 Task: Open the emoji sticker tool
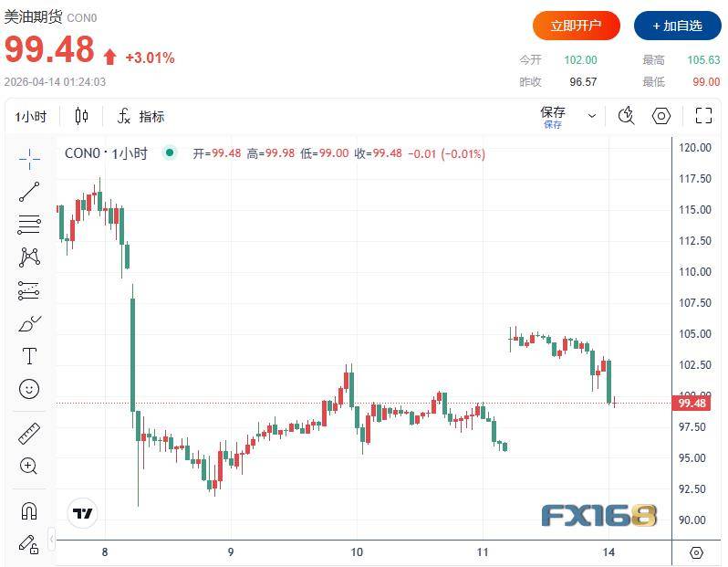point(29,389)
